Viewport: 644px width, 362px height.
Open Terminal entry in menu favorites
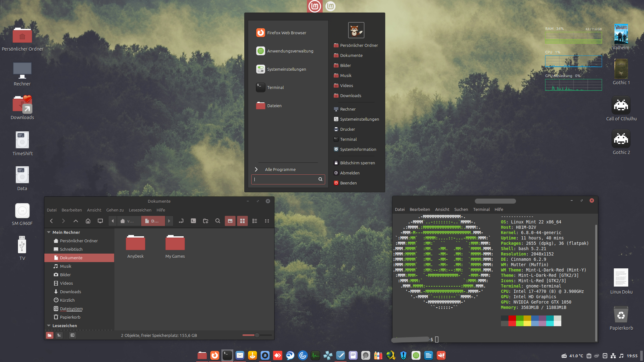pos(275,87)
